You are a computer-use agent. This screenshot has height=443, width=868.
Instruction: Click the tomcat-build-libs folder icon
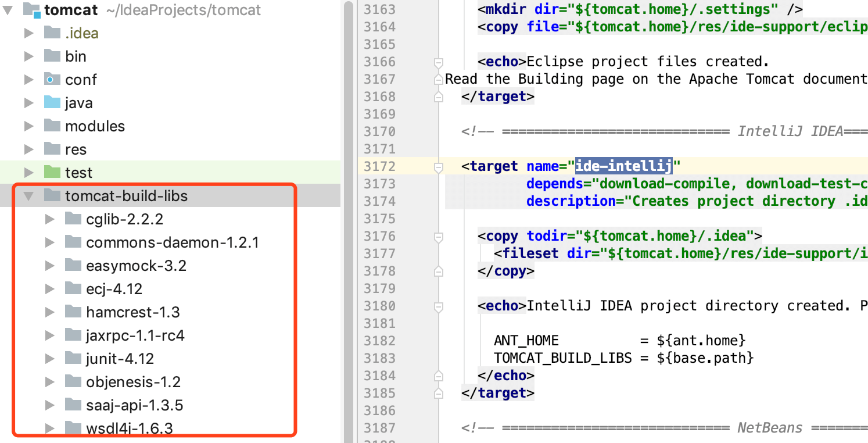tap(52, 195)
